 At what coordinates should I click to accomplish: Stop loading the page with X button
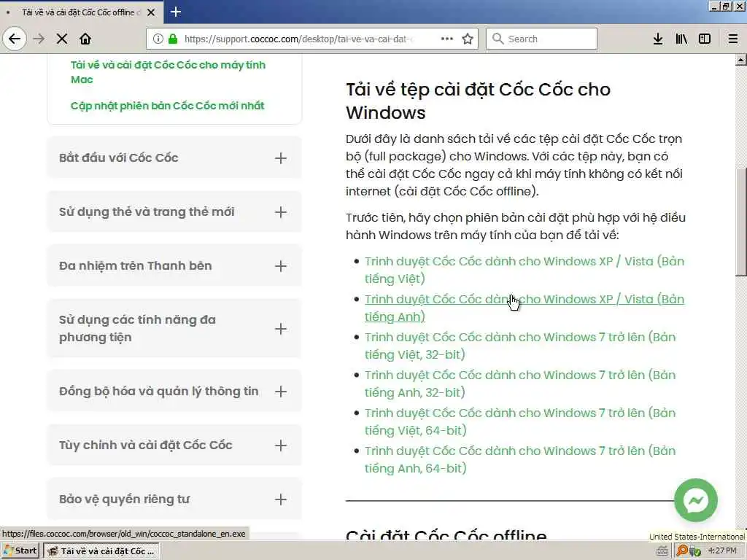pos(62,39)
